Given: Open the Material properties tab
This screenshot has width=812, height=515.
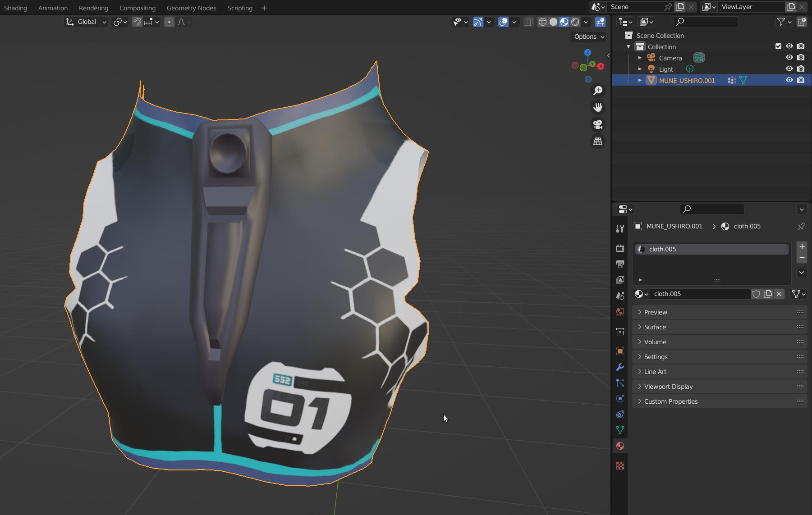Looking at the screenshot, I should pyautogui.click(x=620, y=446).
